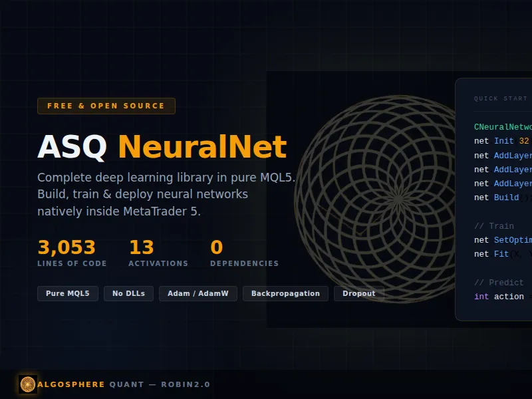Image resolution: width=532 pixels, height=399 pixels.
Task: Click the CNeuralNetwork code line
Action: 503,127
